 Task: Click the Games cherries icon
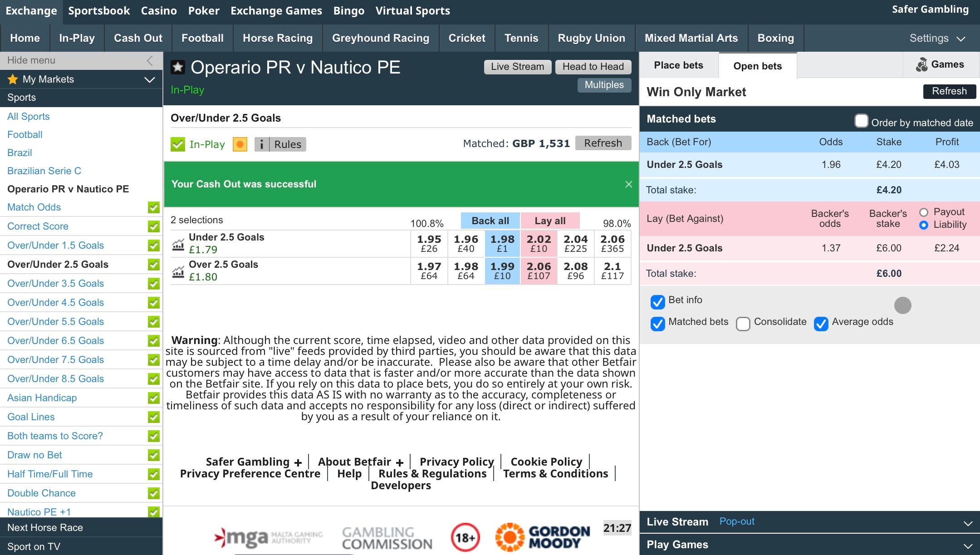[921, 65]
